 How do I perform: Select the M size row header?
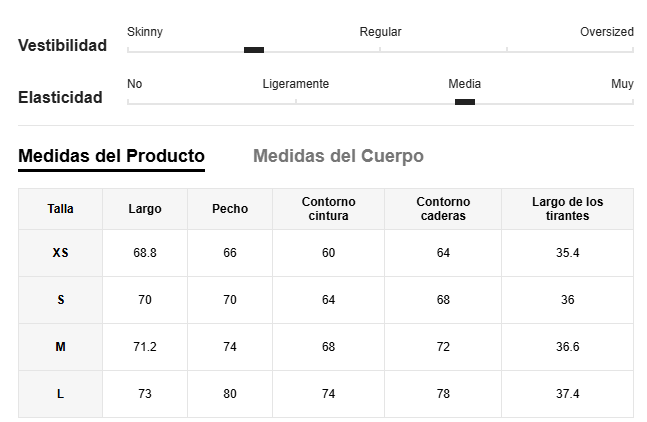(60, 347)
